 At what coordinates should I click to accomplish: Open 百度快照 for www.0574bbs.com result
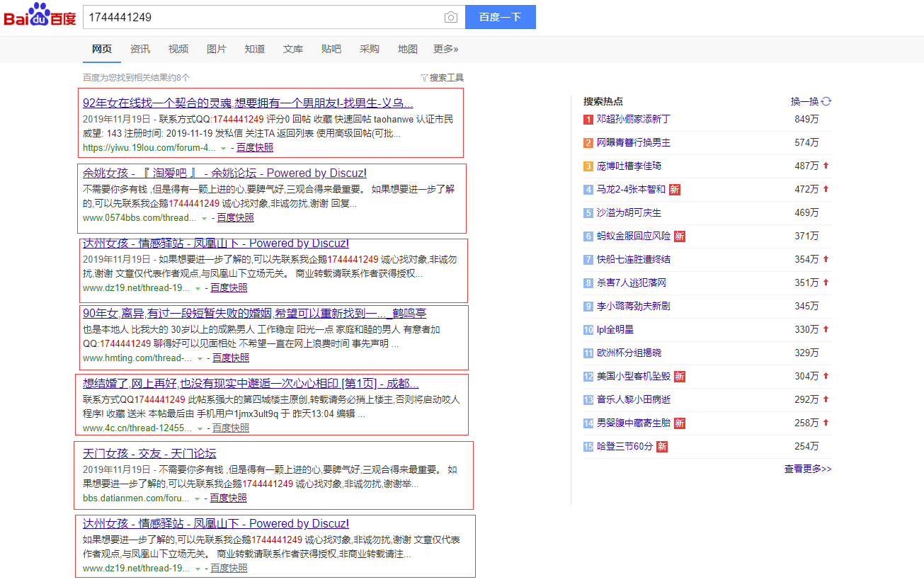point(236,217)
